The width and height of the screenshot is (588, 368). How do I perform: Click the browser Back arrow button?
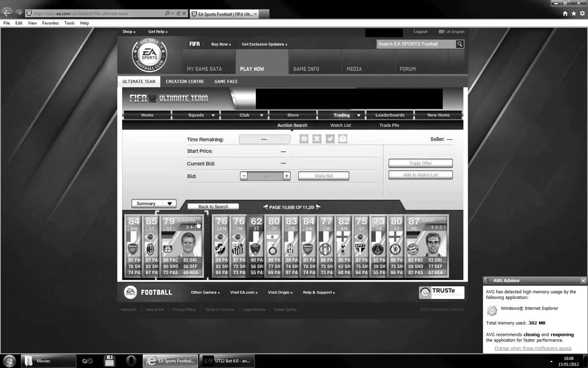tap(7, 13)
